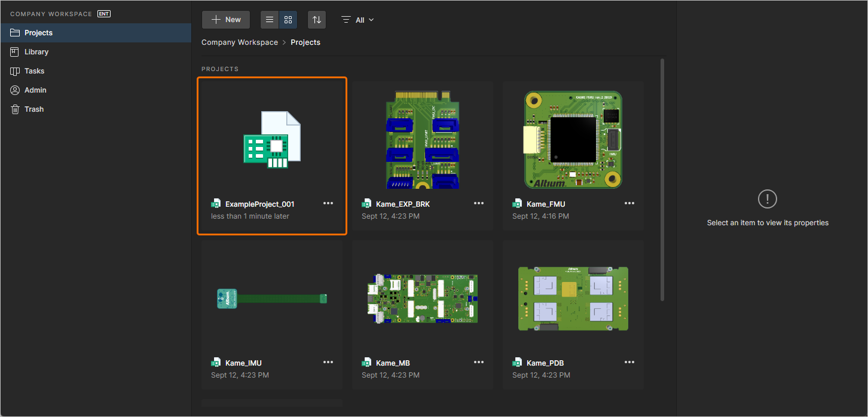This screenshot has width=868, height=417.
Task: Select the Tasks panel icon
Action: (15, 70)
